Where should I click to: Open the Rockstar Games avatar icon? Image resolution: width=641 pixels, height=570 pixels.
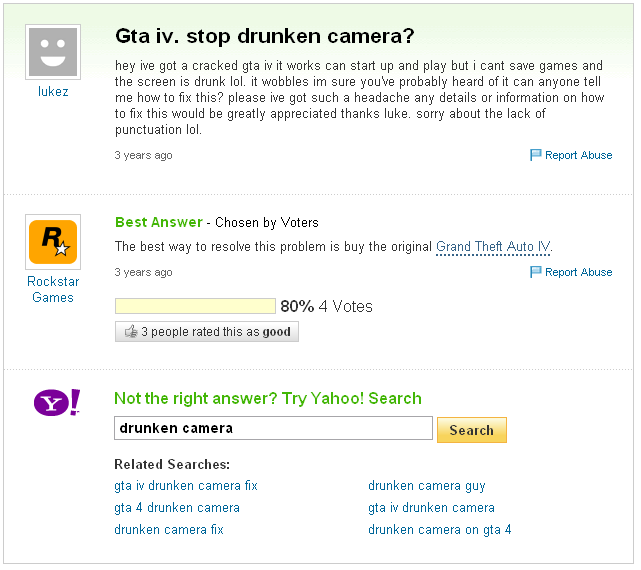tap(53, 242)
